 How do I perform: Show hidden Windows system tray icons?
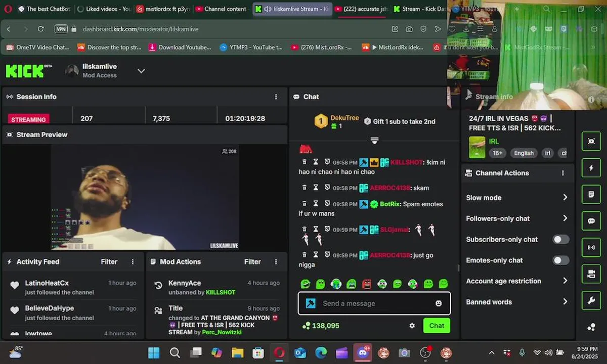(492, 353)
